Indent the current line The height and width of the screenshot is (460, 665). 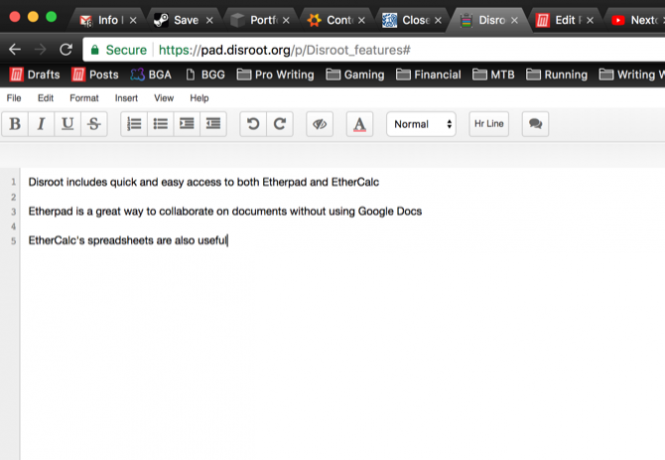point(187,124)
